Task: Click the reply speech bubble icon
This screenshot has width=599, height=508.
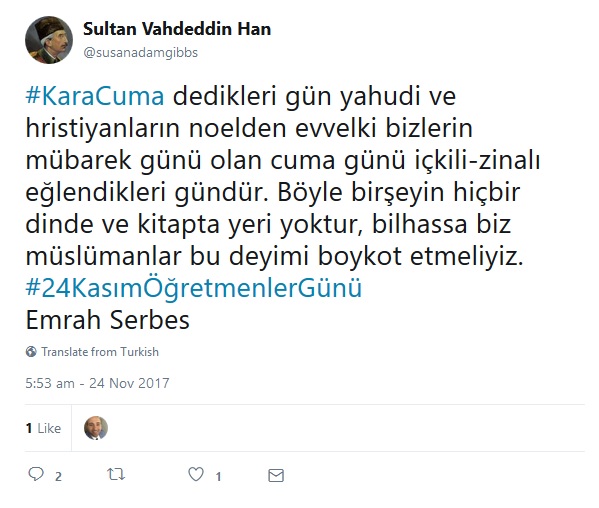Action: coord(36,474)
